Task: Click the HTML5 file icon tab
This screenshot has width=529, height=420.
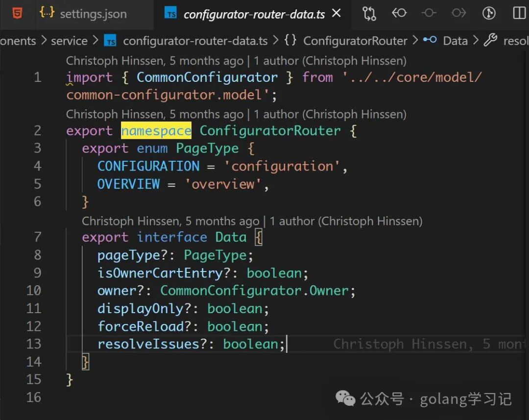Action: point(17,14)
